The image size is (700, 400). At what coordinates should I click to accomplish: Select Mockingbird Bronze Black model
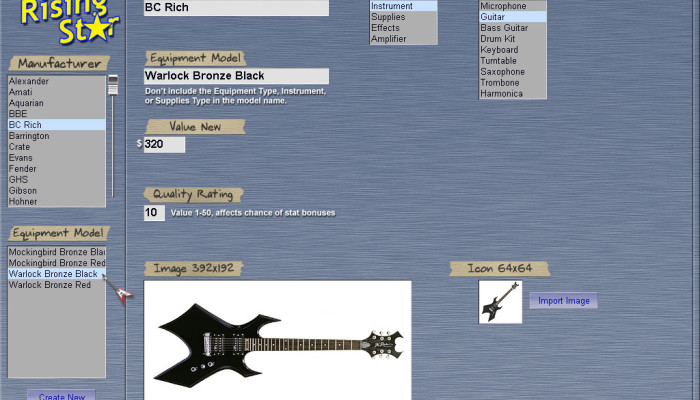click(57, 252)
